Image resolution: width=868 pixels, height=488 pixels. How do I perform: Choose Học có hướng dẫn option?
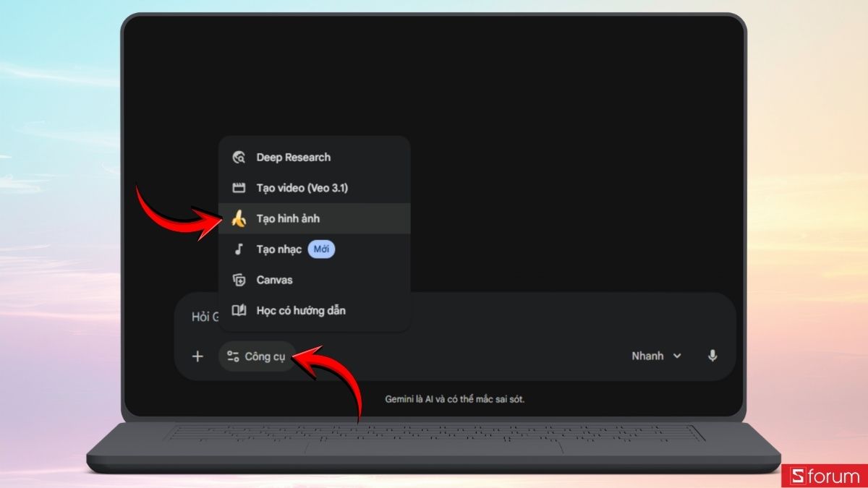click(315, 310)
